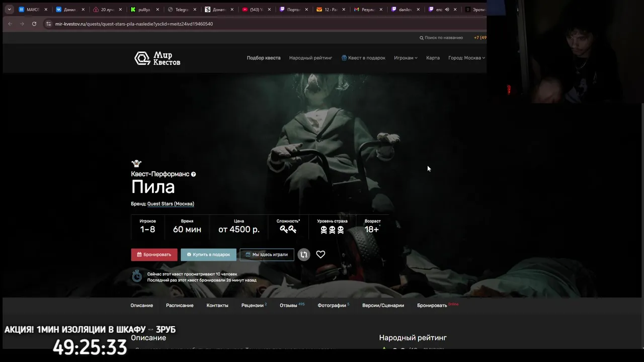Reload the page
Image resolution: width=644 pixels, height=362 pixels.
tap(34, 24)
